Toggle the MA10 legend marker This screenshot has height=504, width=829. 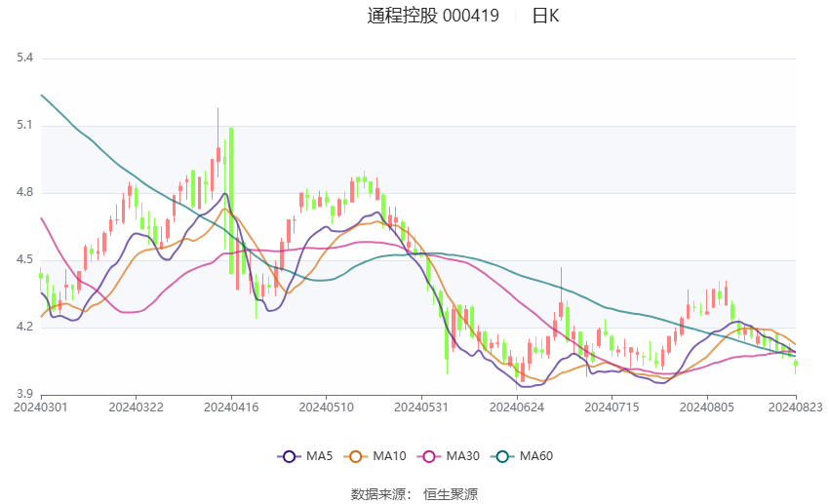(x=355, y=456)
